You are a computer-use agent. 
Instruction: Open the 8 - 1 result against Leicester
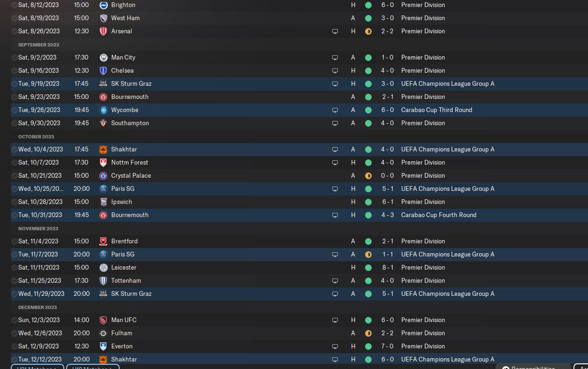pyautogui.click(x=387, y=268)
